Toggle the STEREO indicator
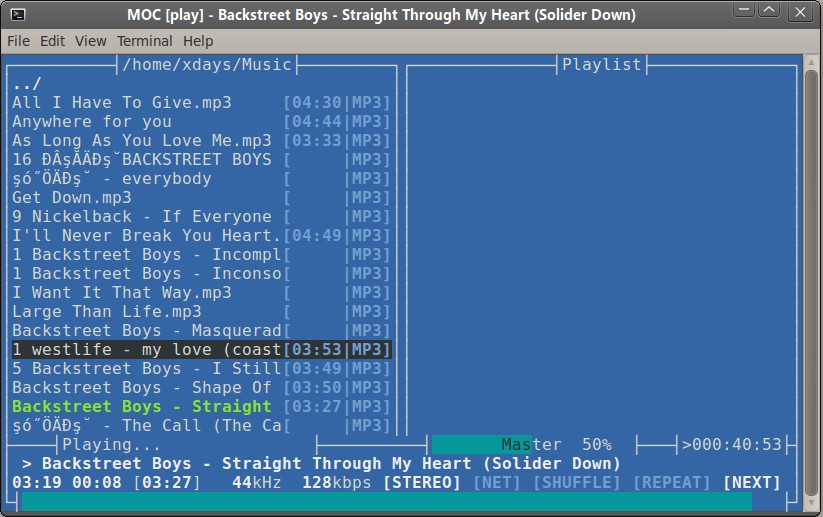823x517 pixels. 421,483
